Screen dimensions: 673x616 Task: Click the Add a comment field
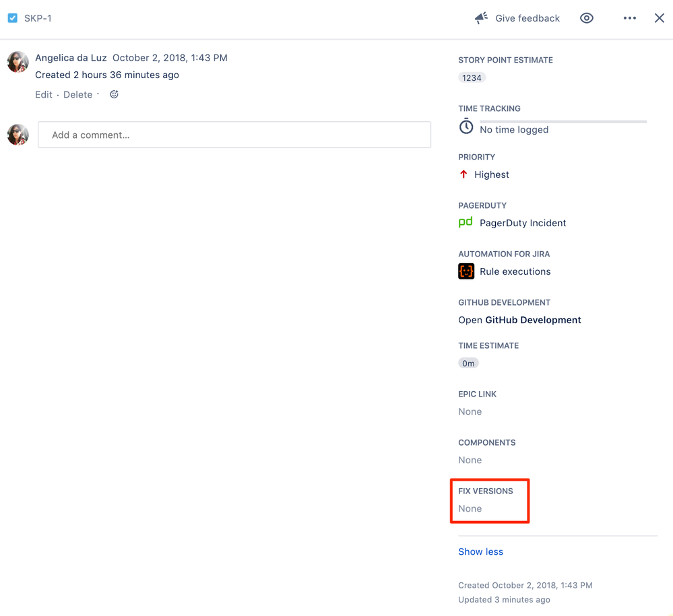(234, 135)
